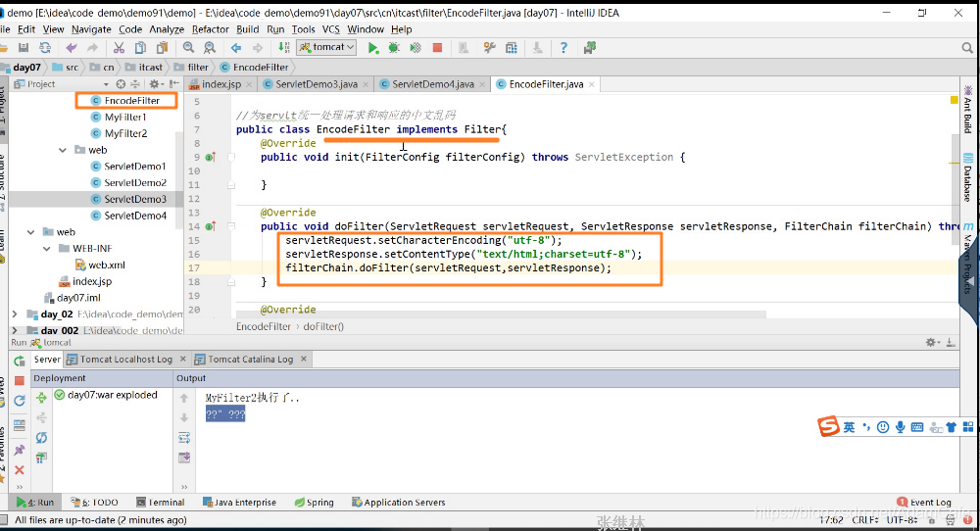The width and height of the screenshot is (980, 531).
Task: Select day07.iml file in tree
Action: pos(73,298)
